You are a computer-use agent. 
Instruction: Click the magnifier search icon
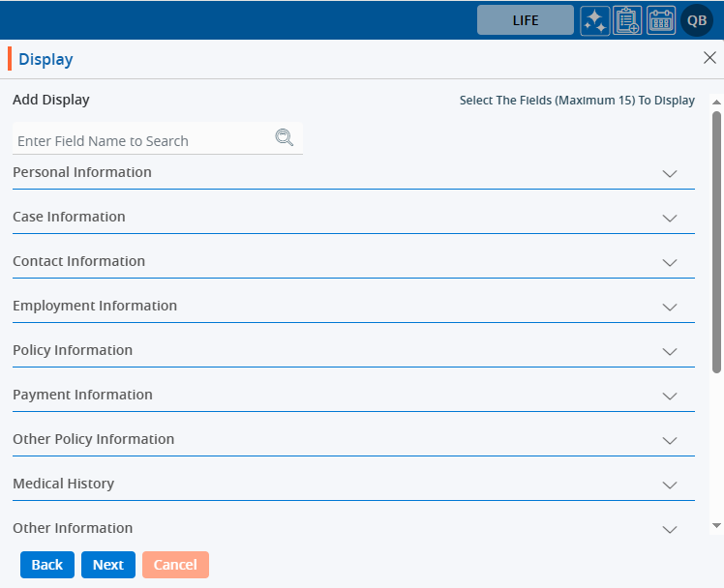(x=284, y=138)
